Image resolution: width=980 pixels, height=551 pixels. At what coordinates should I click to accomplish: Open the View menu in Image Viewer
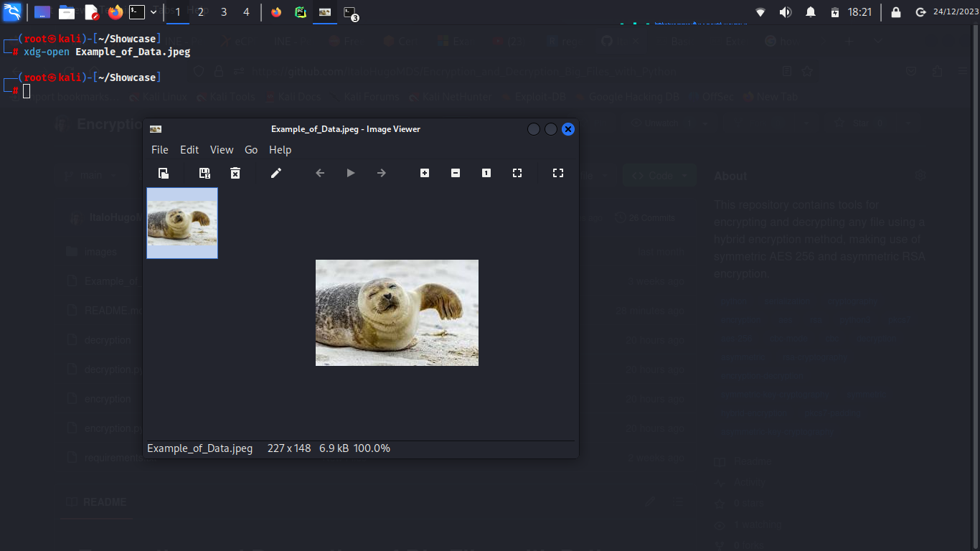click(x=222, y=150)
